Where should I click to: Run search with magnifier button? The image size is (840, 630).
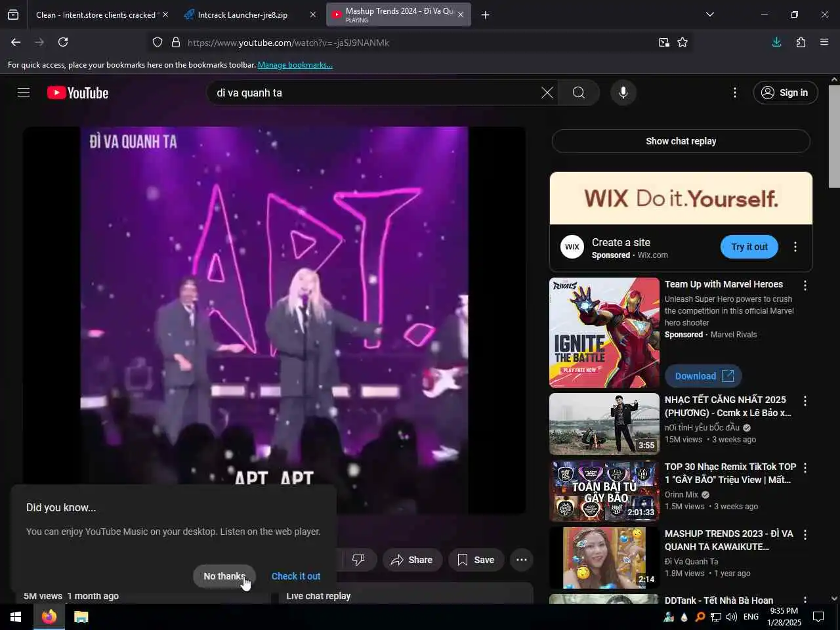pos(579,93)
